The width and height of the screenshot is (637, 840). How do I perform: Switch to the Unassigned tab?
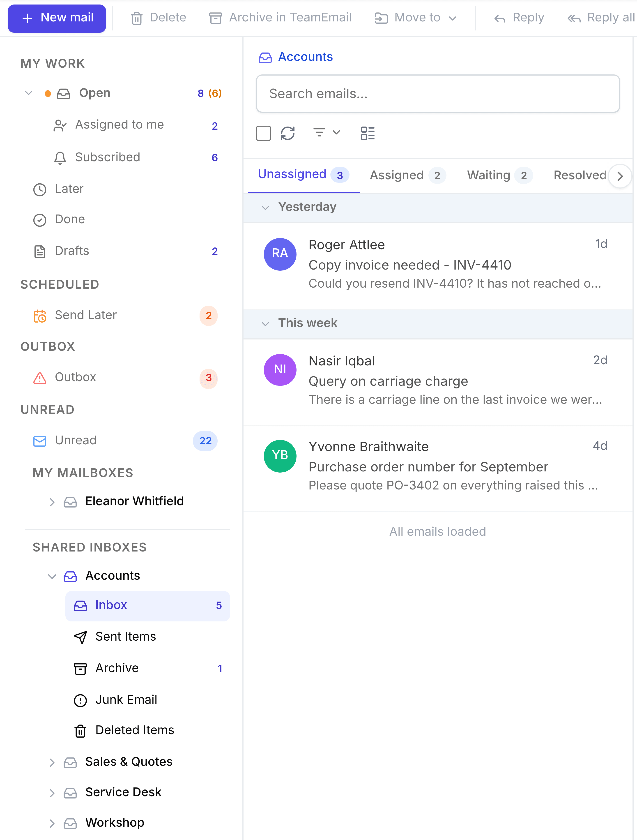[303, 175]
